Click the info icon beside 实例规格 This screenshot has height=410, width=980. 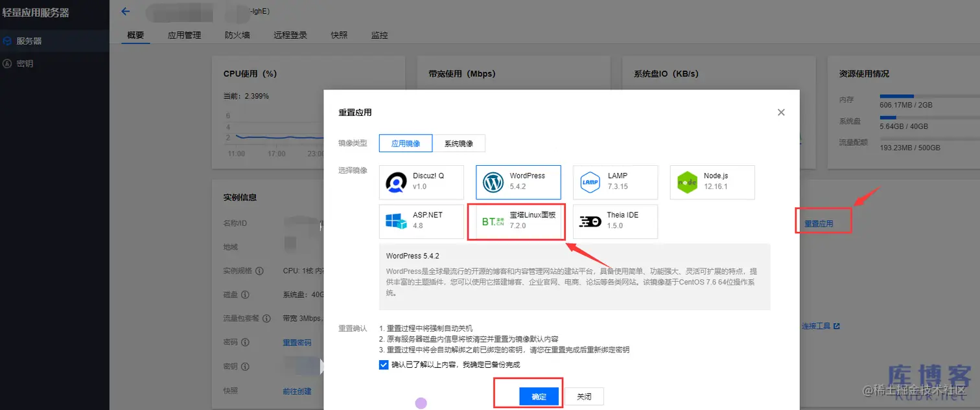pos(259,271)
